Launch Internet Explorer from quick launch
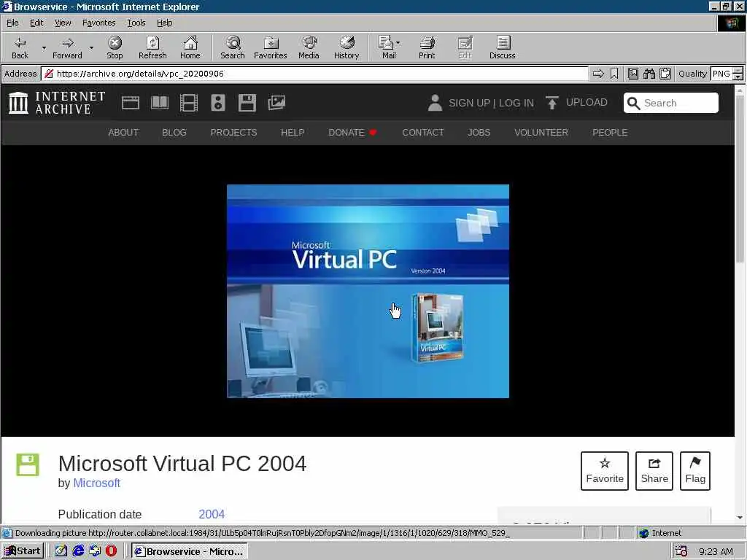747x560 pixels. coord(78,551)
